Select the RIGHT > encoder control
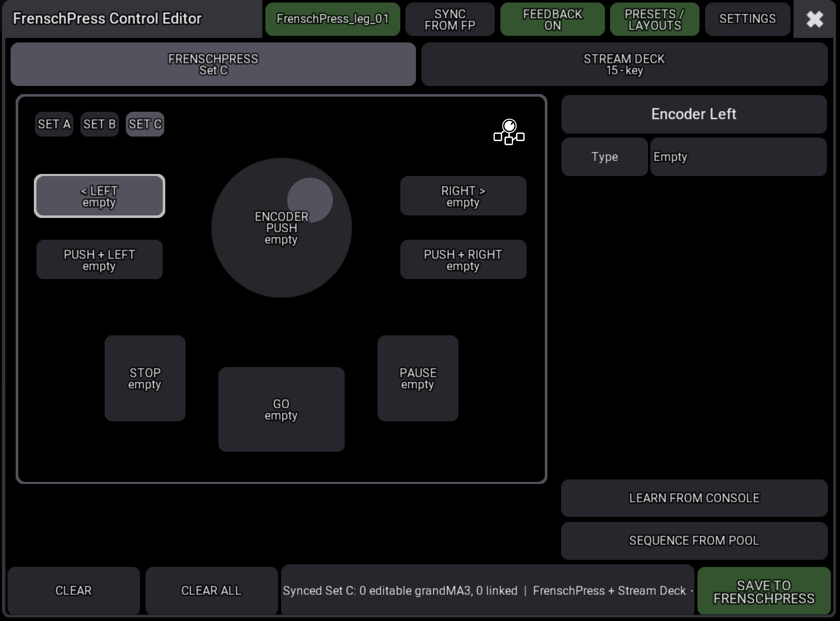 coord(463,196)
